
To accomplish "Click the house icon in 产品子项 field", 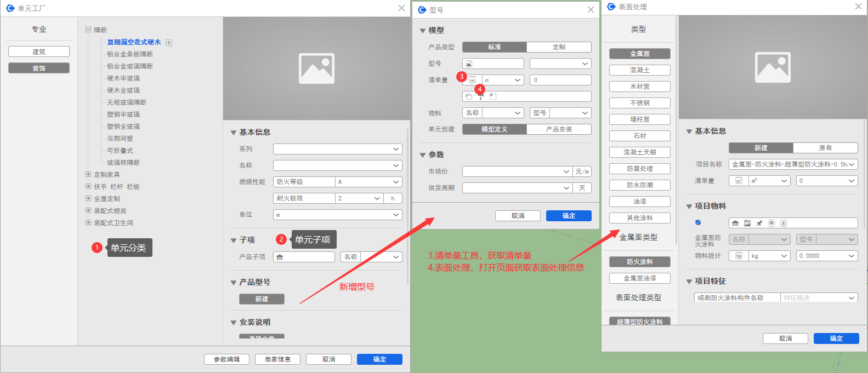I will pyautogui.click(x=280, y=257).
